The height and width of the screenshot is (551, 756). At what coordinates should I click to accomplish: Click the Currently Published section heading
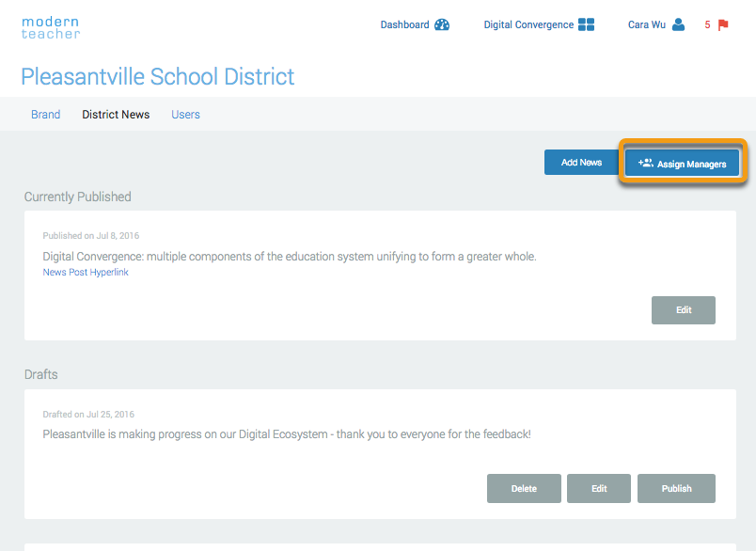pos(78,197)
